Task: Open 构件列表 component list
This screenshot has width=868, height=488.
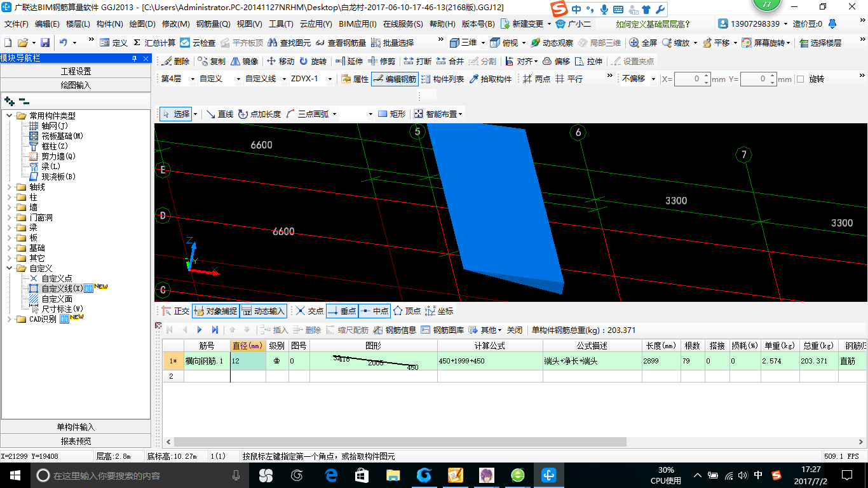Action: click(x=442, y=79)
